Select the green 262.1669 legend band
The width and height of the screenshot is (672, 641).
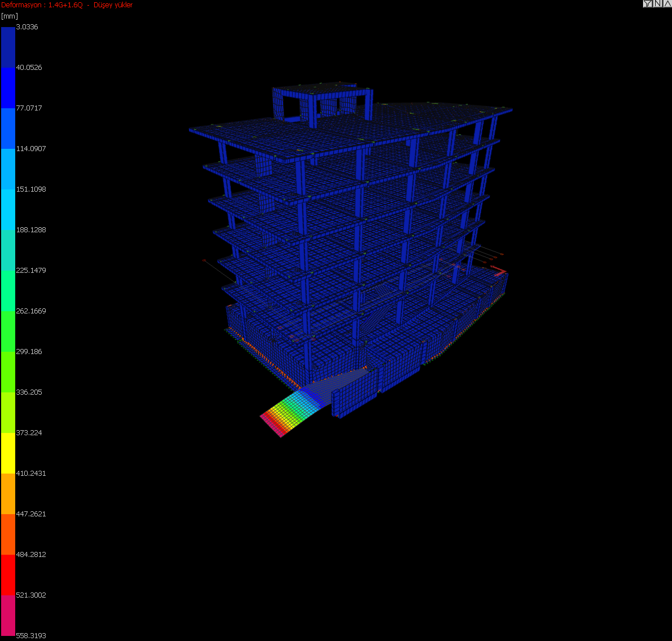[x=8, y=331]
